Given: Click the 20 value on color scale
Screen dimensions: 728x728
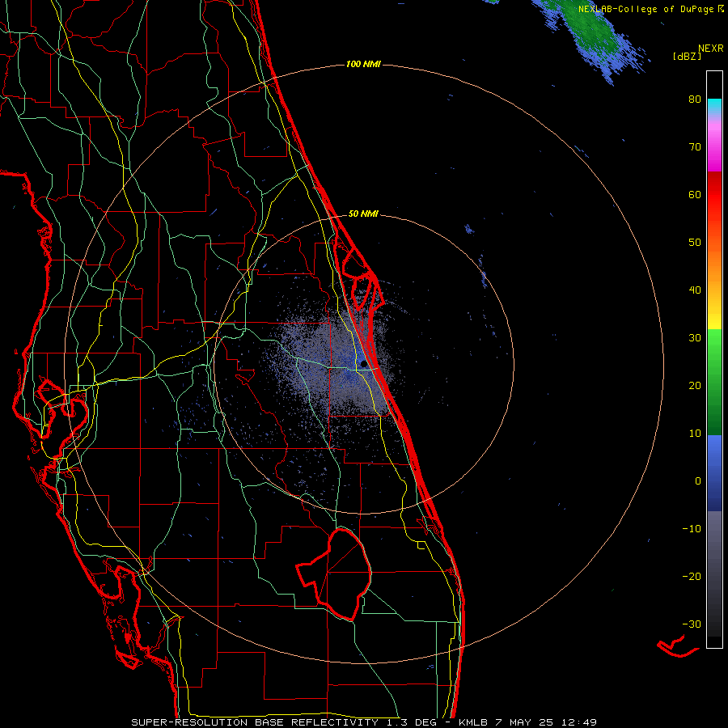Looking at the screenshot, I should point(695,385).
